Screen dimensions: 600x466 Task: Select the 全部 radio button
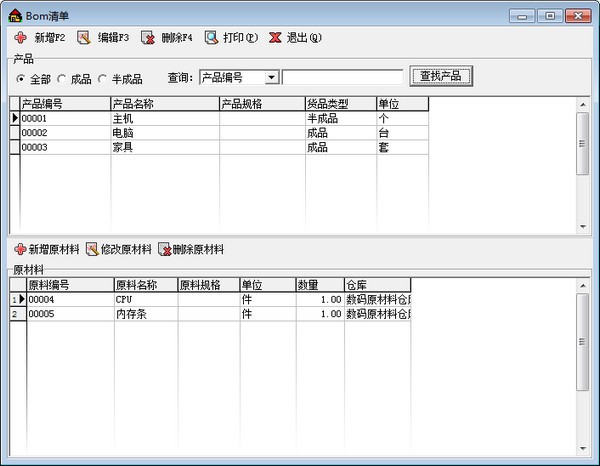21,78
